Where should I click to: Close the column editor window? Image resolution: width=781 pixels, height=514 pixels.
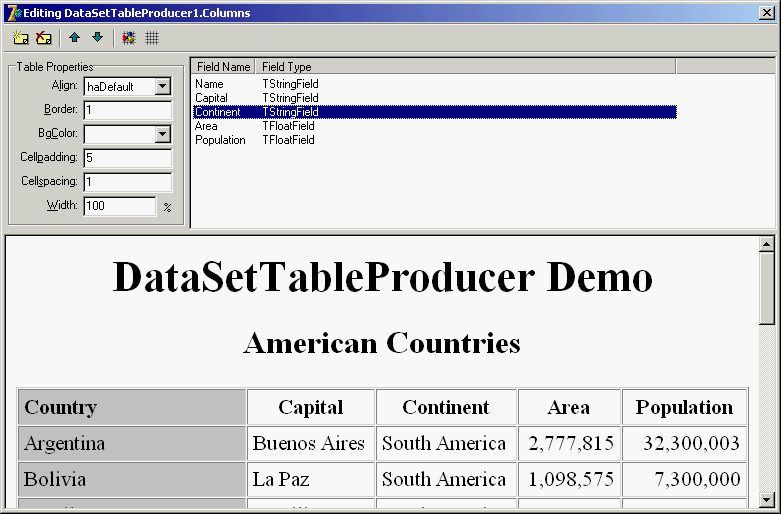click(x=765, y=12)
